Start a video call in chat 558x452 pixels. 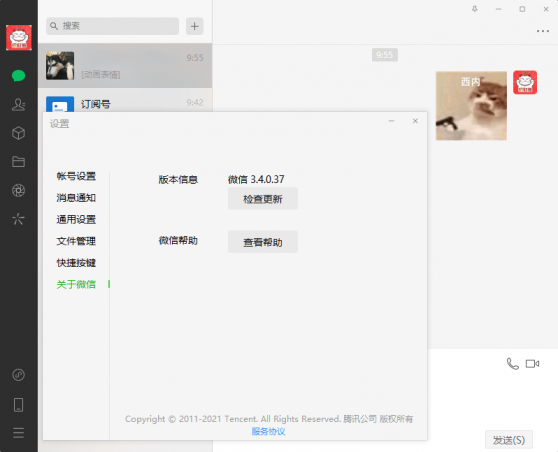532,364
